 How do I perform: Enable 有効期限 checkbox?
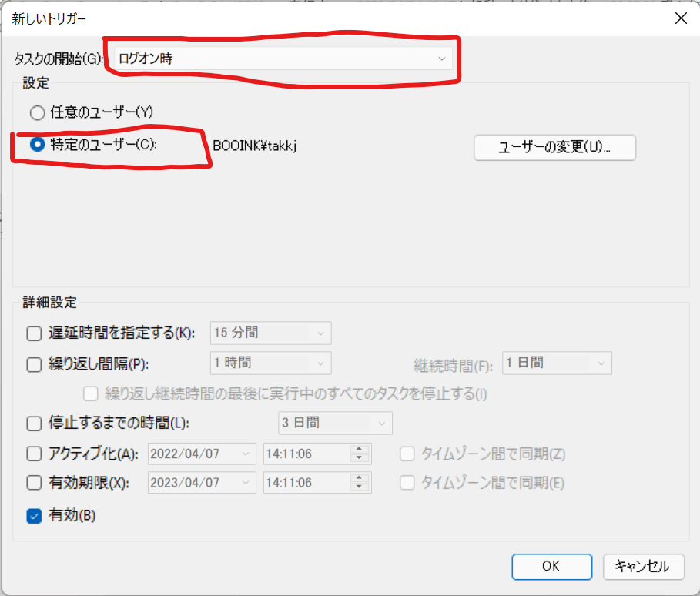pos(34,483)
